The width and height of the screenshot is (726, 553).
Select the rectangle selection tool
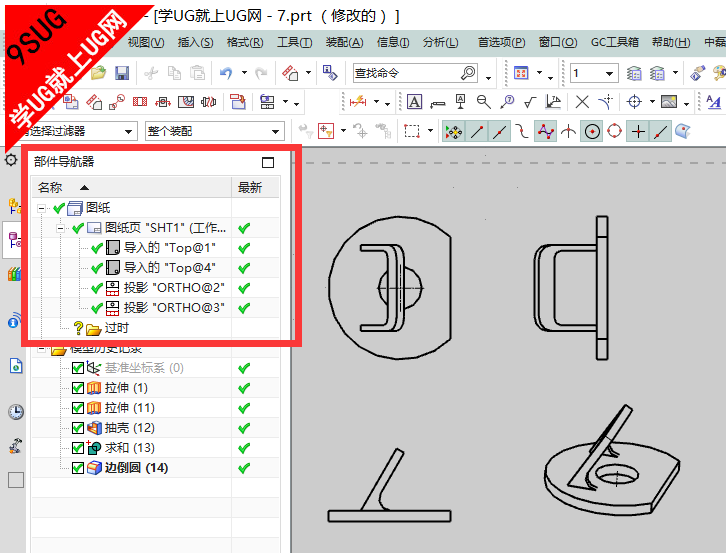click(x=412, y=131)
